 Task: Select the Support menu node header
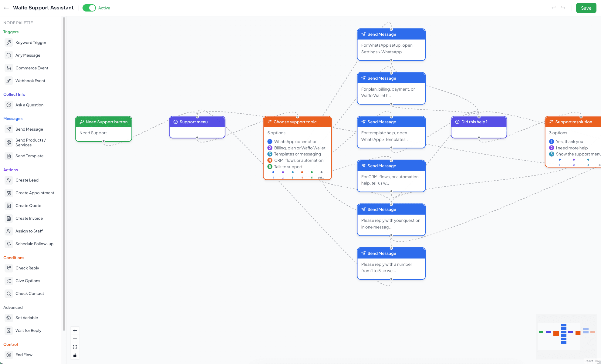pyautogui.click(x=197, y=122)
